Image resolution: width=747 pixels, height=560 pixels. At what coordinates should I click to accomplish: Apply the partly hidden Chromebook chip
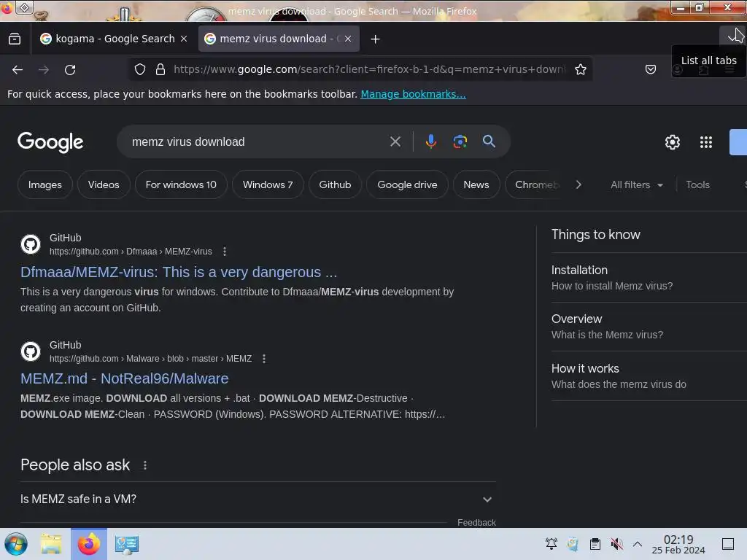point(533,184)
